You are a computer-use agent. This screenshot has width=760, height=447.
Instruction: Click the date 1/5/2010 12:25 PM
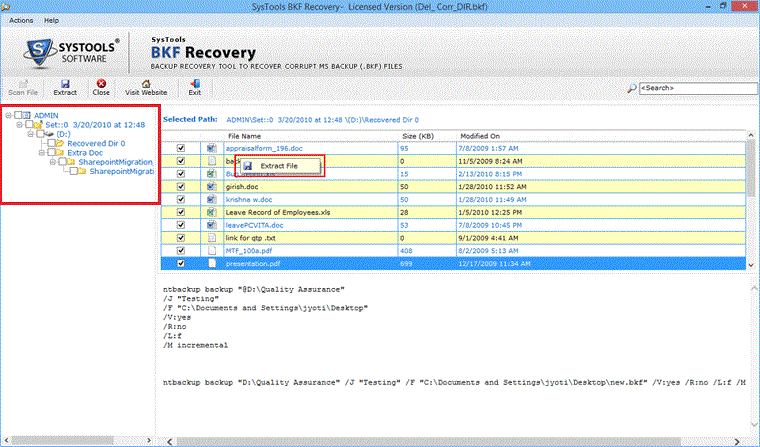490,212
